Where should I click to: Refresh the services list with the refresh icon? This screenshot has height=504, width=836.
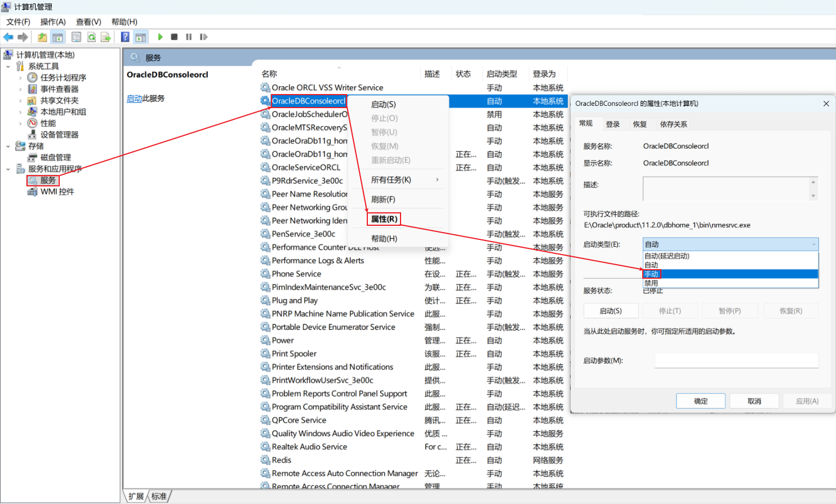[91, 37]
